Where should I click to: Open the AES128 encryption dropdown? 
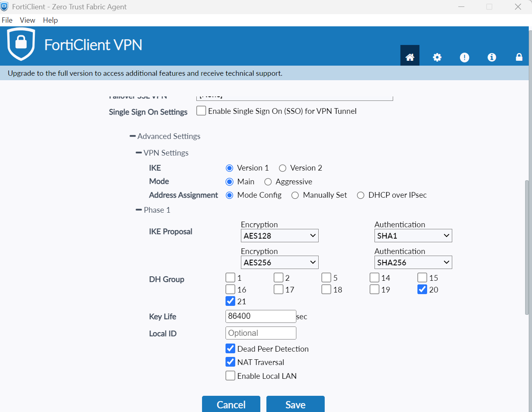(x=279, y=236)
